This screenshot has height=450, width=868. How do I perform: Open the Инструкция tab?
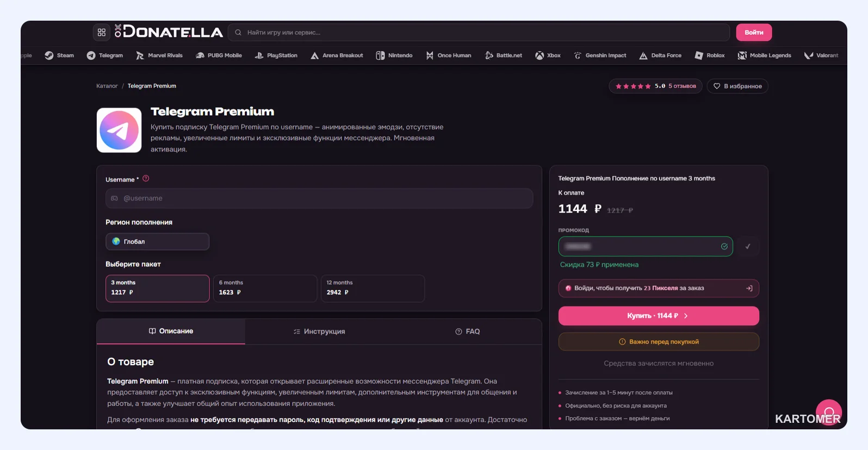319,332
